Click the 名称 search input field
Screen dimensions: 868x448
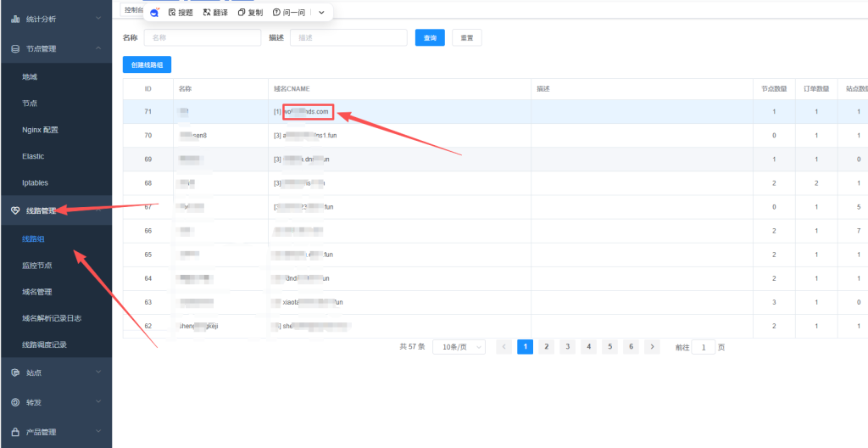tap(202, 38)
